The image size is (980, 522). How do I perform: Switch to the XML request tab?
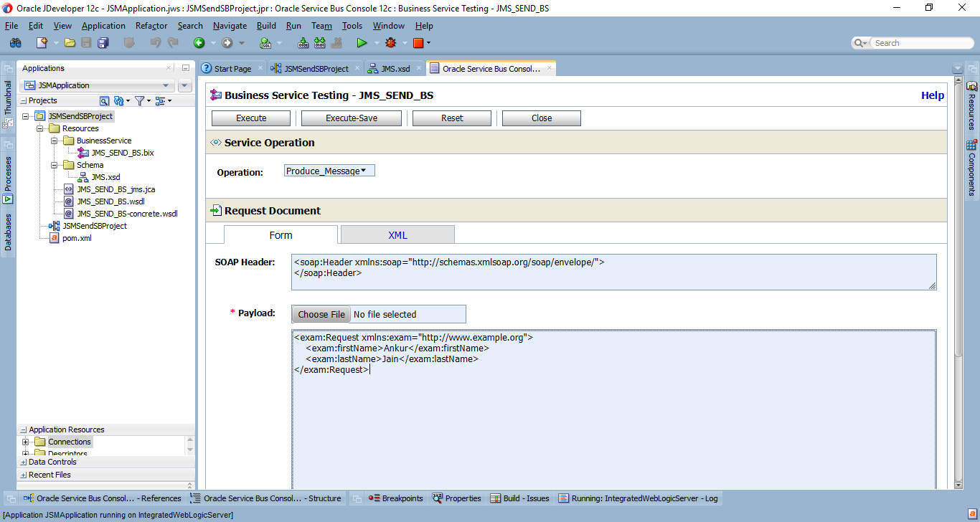[397, 234]
